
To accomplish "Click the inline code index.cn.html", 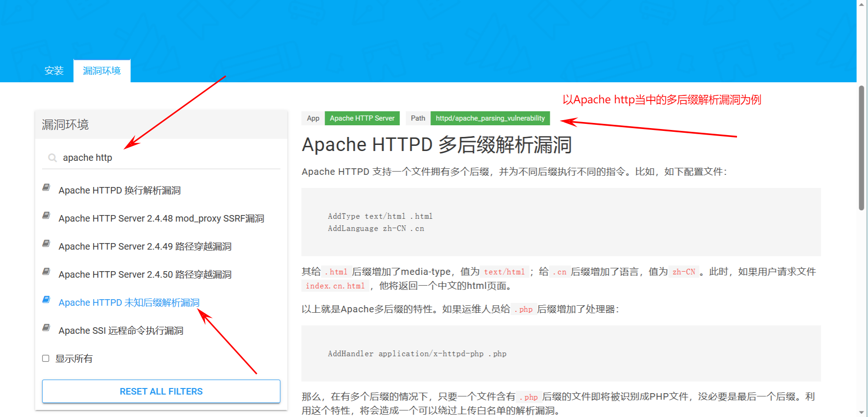I will click(x=335, y=286).
